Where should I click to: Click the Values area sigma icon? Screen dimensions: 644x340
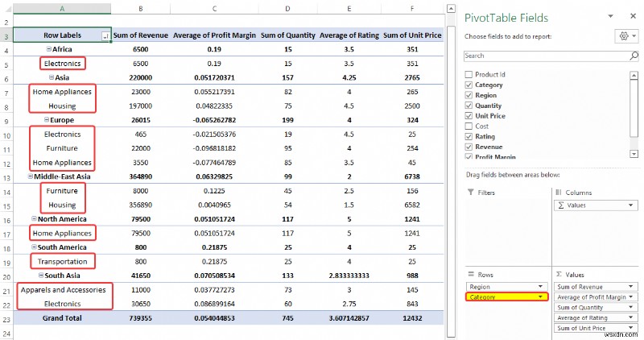[x=559, y=274]
